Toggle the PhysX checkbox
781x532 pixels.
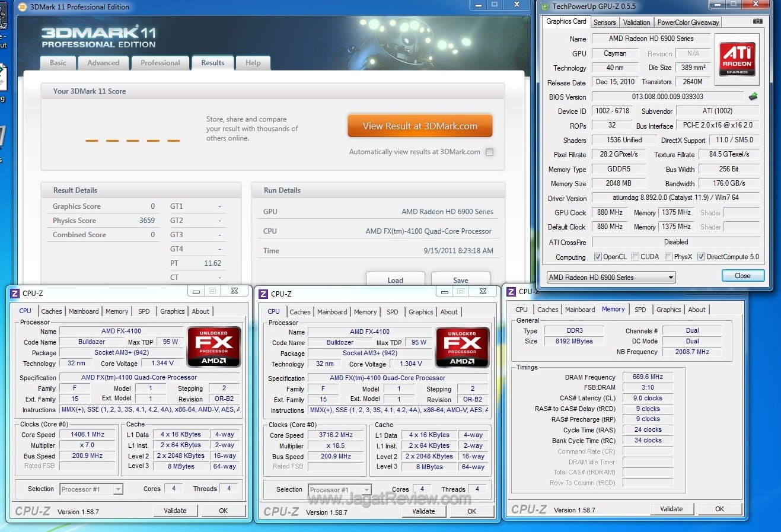pos(668,257)
